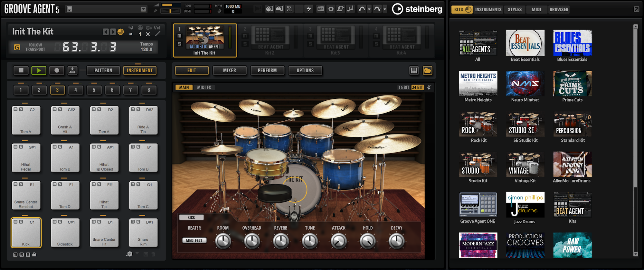
Task: Open the folder icon beside Options
Action: (427, 70)
